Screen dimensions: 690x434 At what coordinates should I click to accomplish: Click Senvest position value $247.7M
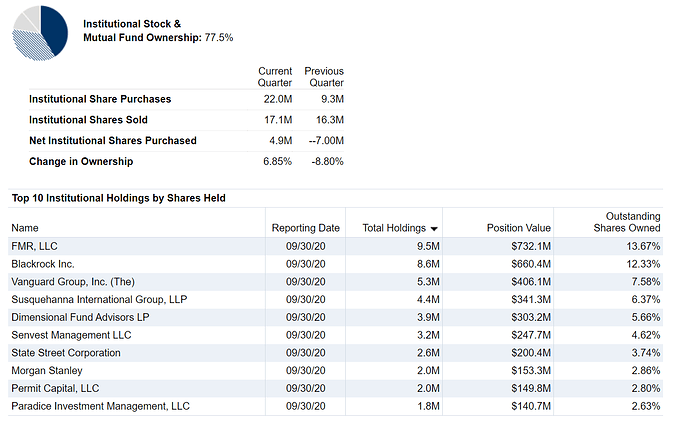click(x=531, y=335)
